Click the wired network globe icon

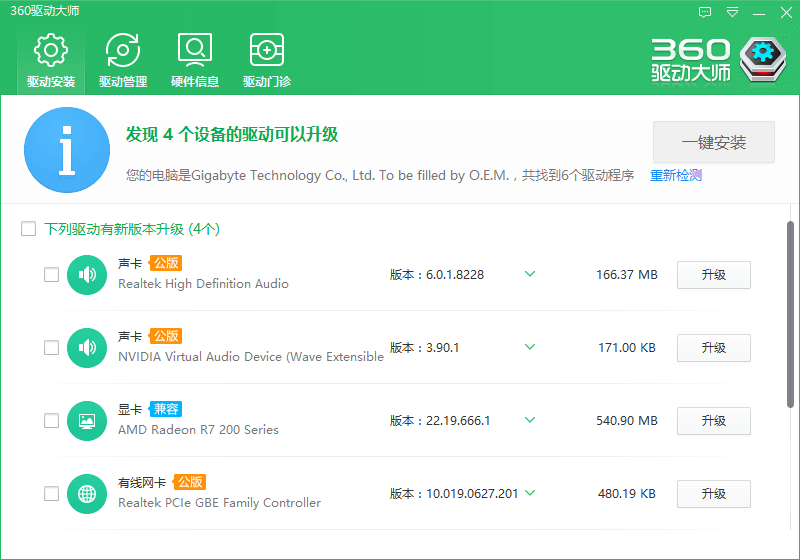click(x=87, y=494)
